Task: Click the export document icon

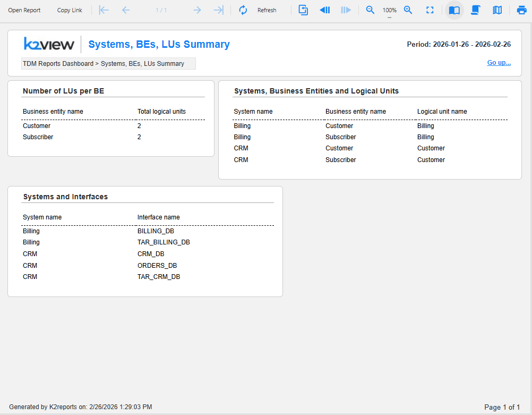Action: coord(303,10)
